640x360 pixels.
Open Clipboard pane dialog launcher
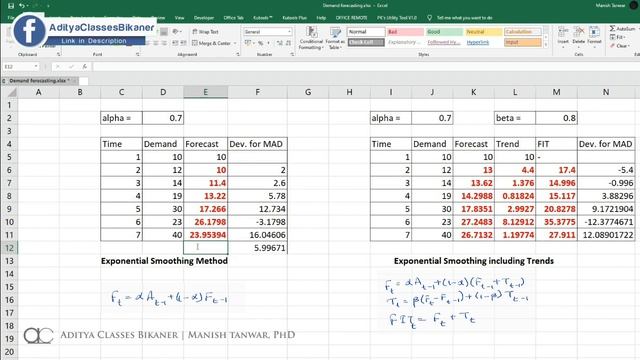[58, 54]
